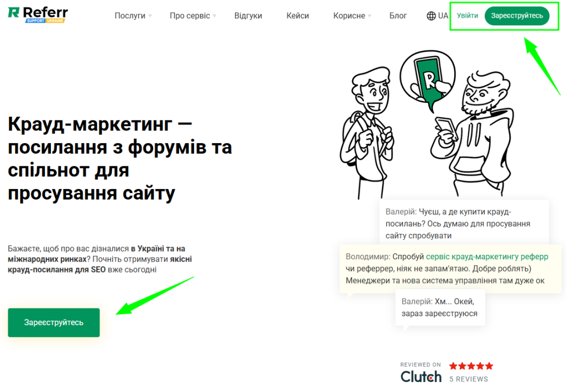Screen dimensions: 566x392
Task: Click the 5 REVIEWS text
Action: [x=469, y=379]
